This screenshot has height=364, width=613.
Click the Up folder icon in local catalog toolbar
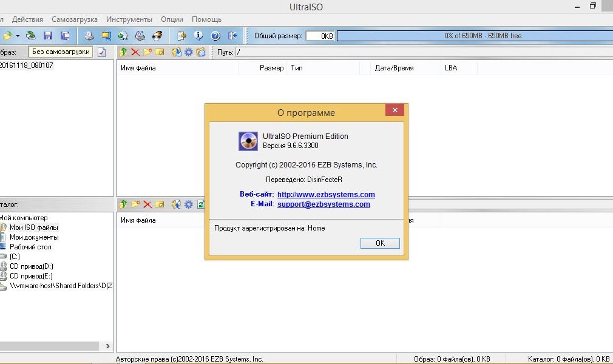pos(123,204)
